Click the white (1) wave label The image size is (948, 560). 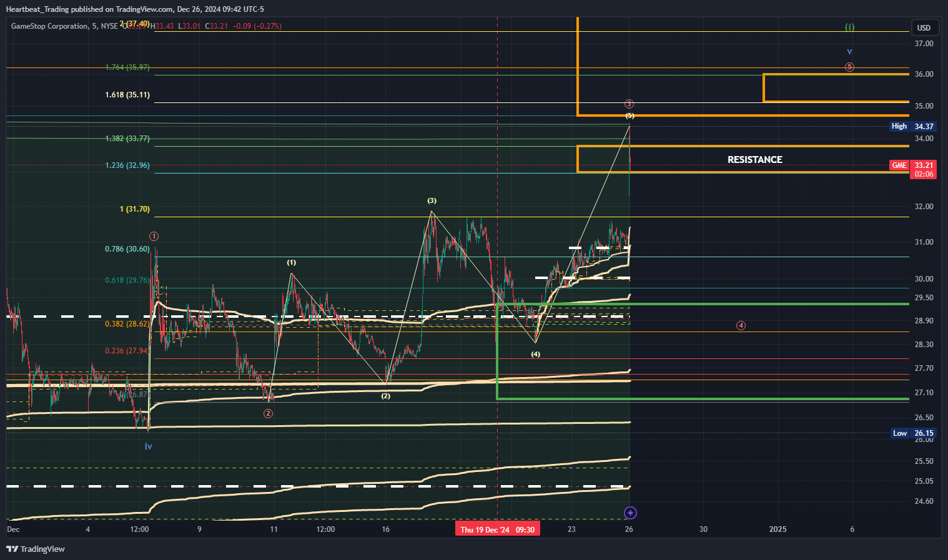tap(292, 263)
